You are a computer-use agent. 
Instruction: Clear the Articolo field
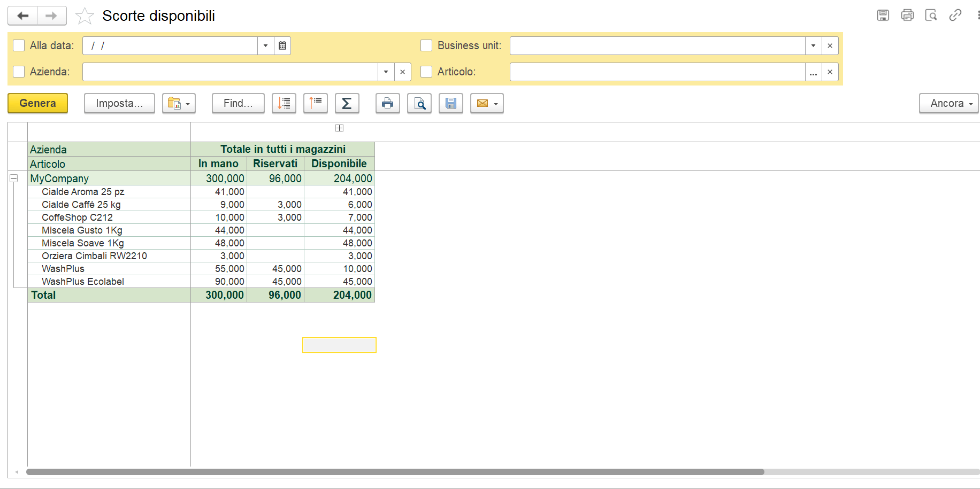[x=830, y=72]
